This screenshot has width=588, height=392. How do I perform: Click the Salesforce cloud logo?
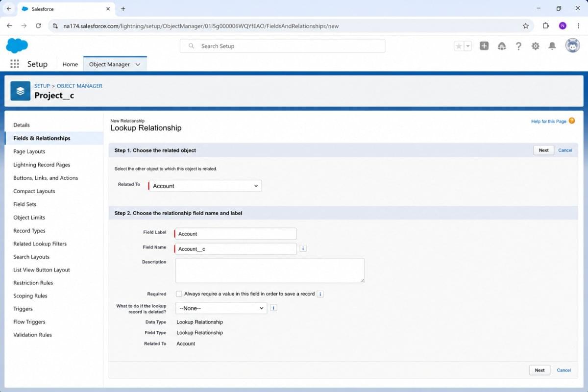(17, 46)
